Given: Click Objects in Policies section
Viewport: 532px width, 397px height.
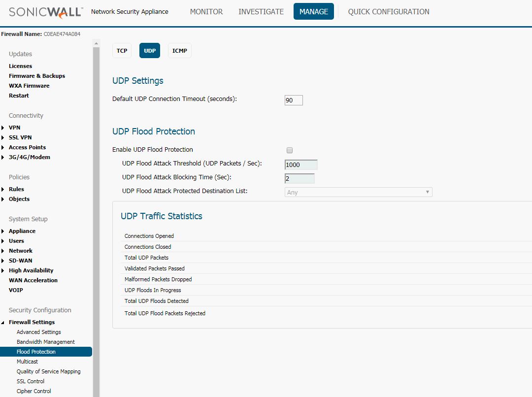Looking at the screenshot, I should tap(19, 199).
